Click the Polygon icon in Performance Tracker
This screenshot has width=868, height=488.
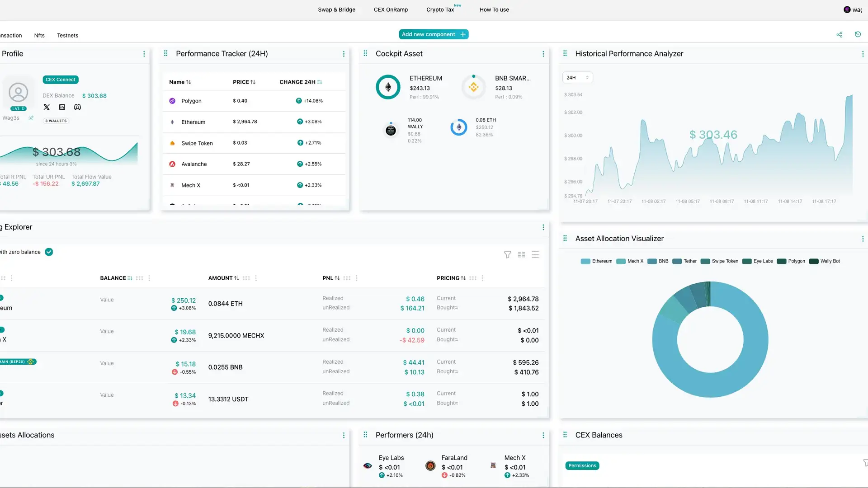click(x=172, y=101)
